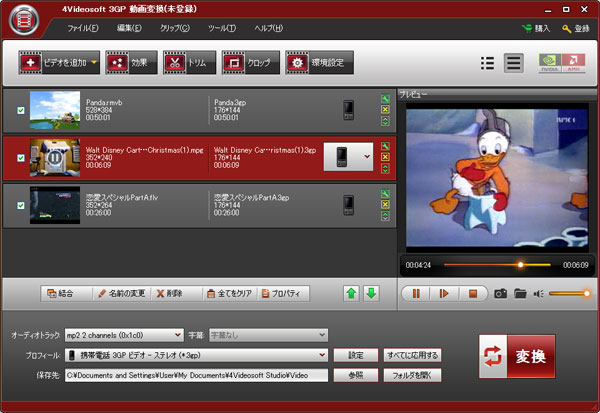
Task: Click the フォルダを開く open folder button
Action: click(412, 375)
